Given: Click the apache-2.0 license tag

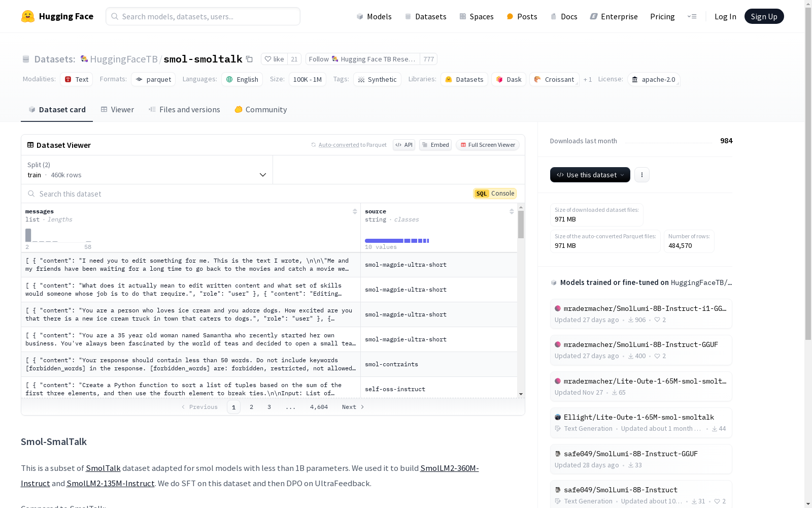Looking at the screenshot, I should click(654, 79).
